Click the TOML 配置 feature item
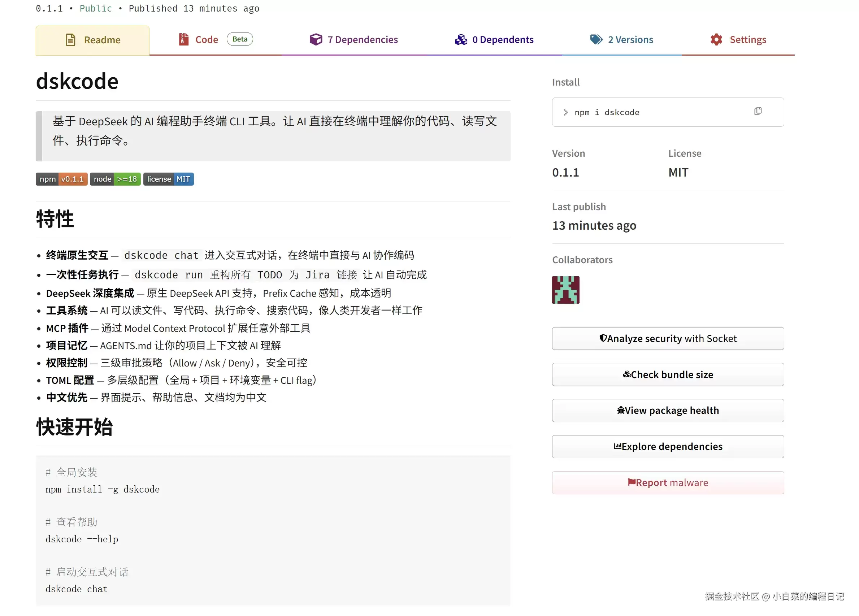 click(x=181, y=380)
